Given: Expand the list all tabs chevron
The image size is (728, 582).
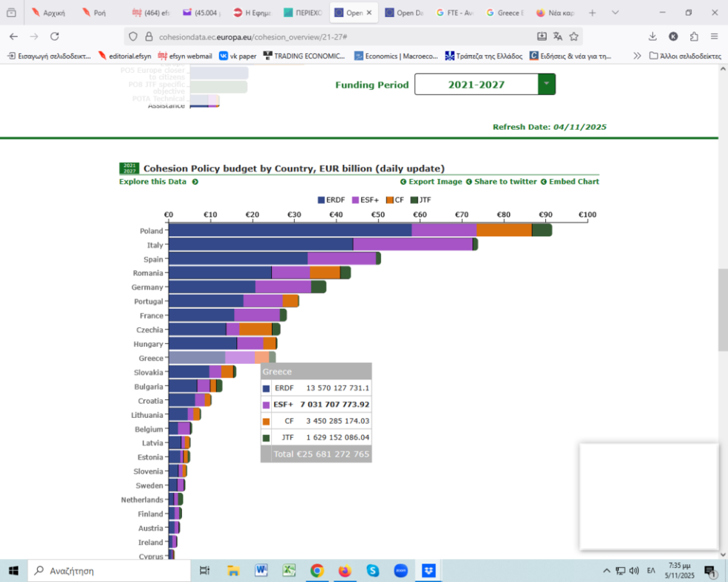Looking at the screenshot, I should click(615, 13).
